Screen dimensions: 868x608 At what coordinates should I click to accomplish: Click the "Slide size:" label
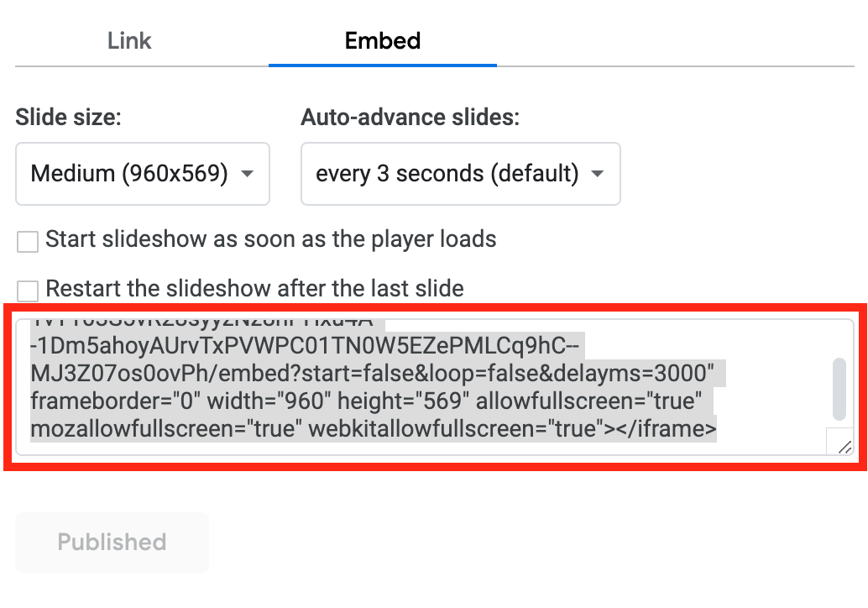click(68, 118)
